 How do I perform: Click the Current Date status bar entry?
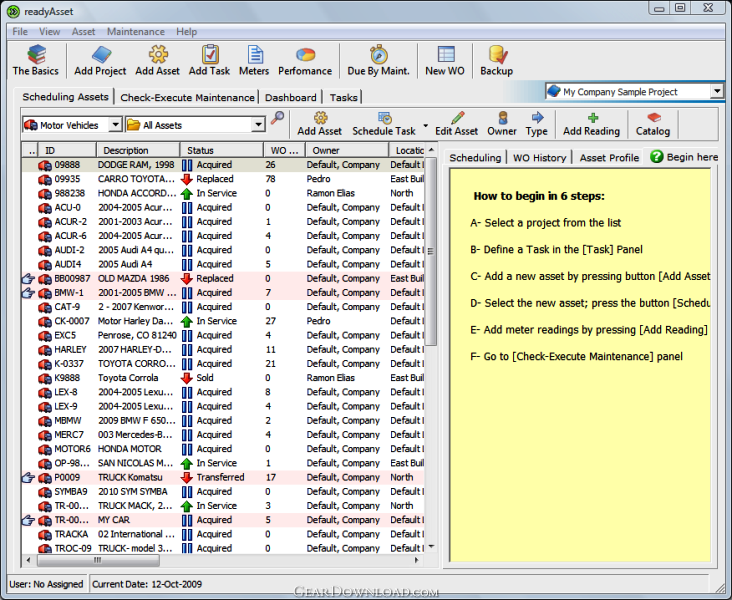pos(147,585)
